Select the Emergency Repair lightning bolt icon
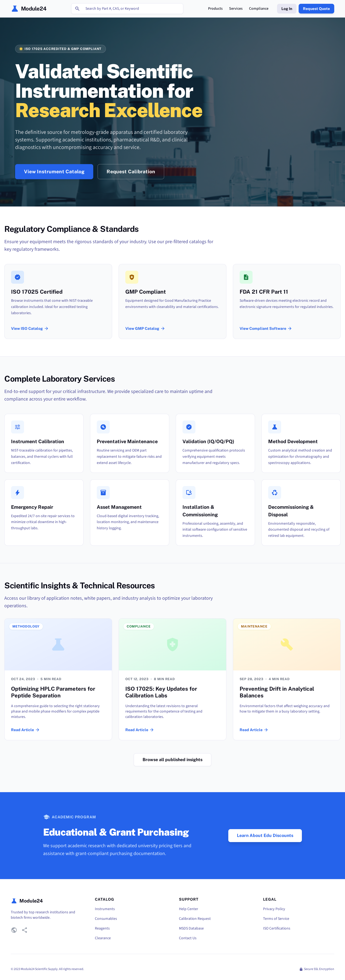Viewport: 345px width, 980px height. point(18,492)
